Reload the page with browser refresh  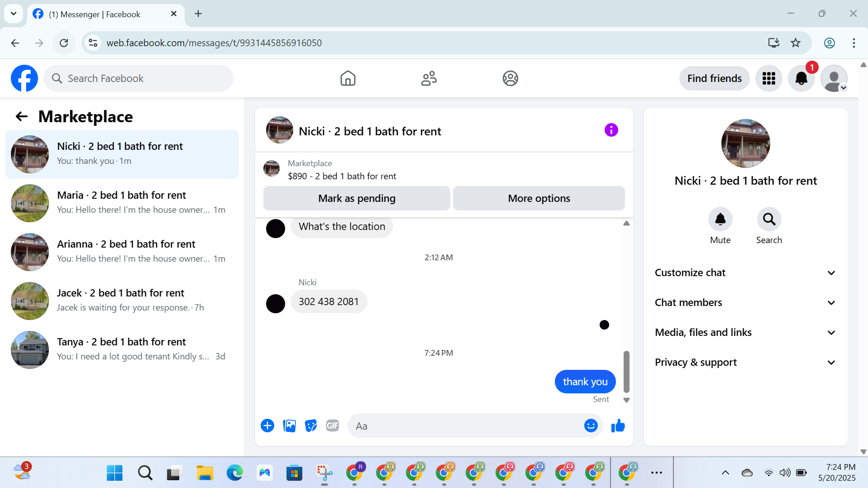(64, 43)
